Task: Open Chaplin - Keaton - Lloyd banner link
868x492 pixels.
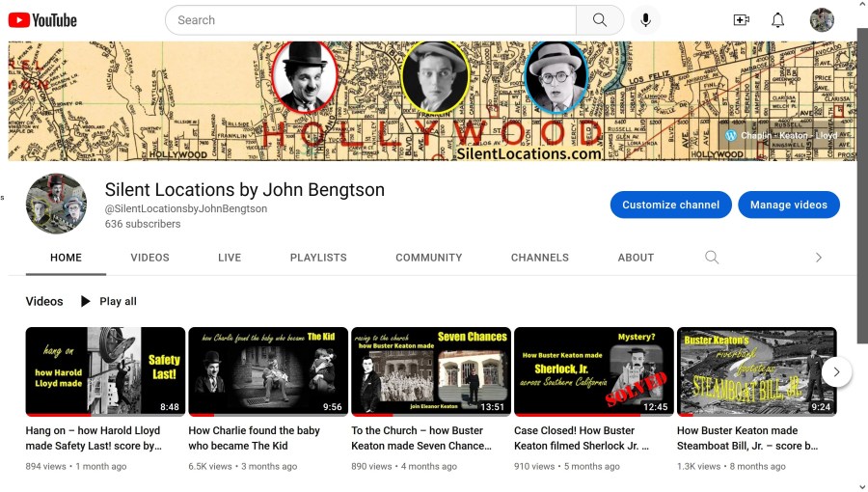Action: pos(787,136)
